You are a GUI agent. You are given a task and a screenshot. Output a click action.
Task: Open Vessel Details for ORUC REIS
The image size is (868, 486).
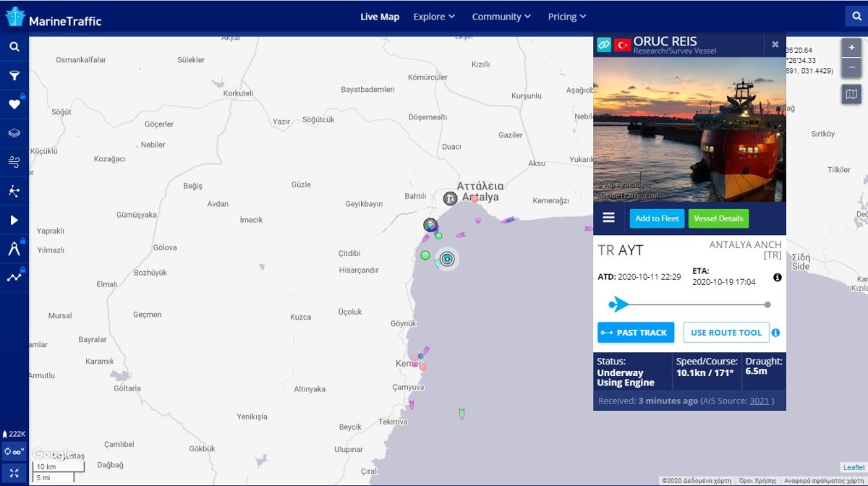click(x=718, y=218)
